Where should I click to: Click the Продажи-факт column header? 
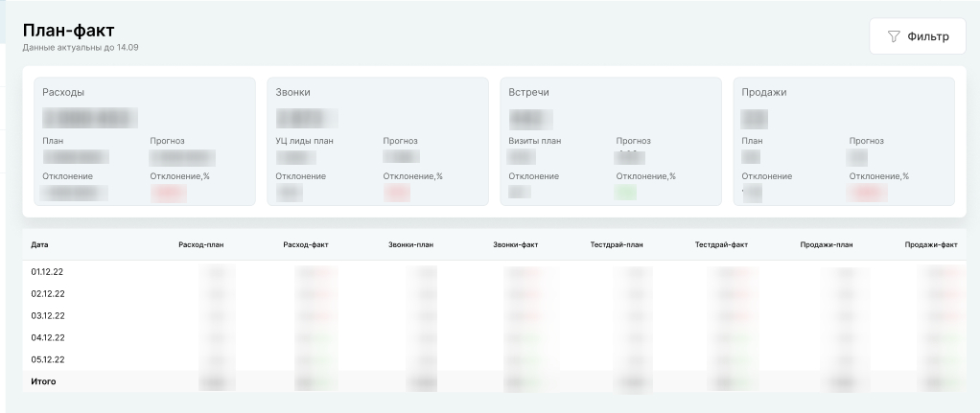click(931, 245)
